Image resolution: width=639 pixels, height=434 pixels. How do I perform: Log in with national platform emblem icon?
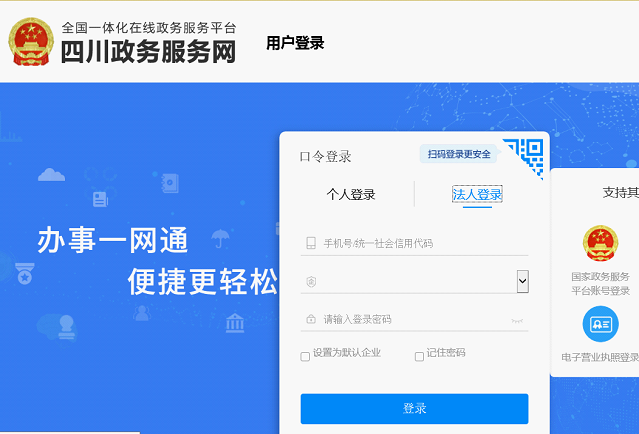(x=600, y=243)
